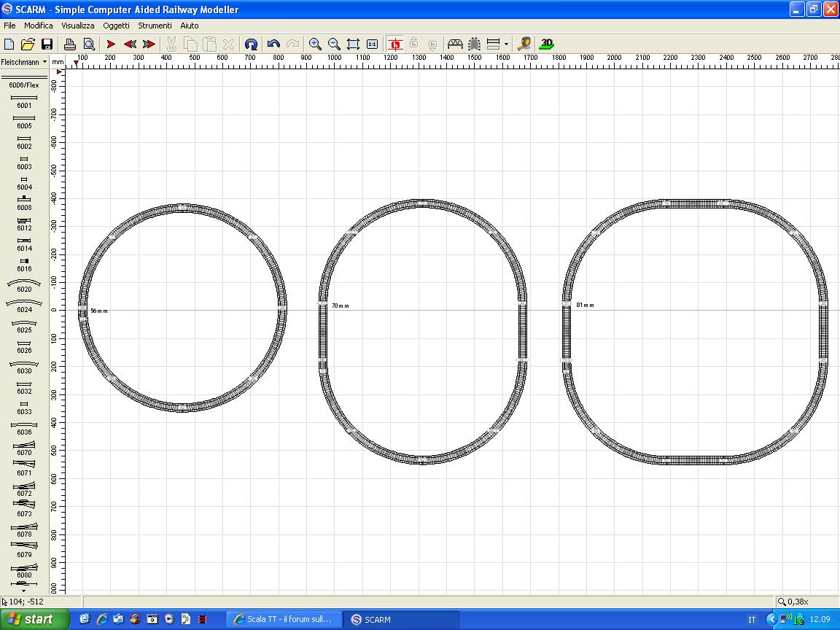Viewport: 840px width, 630px height.
Task: Select curved track 6024
Action: [24, 306]
